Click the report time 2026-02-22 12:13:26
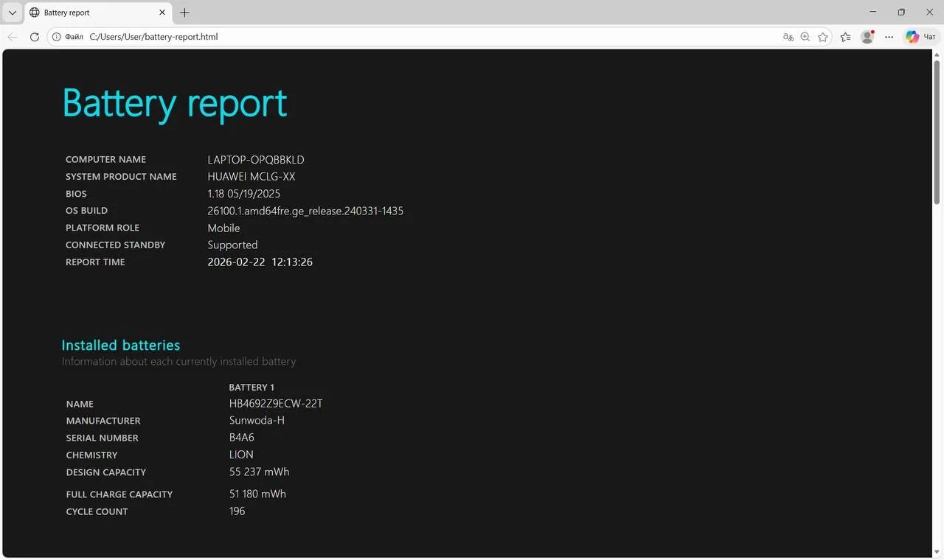The image size is (944, 560). 260,262
